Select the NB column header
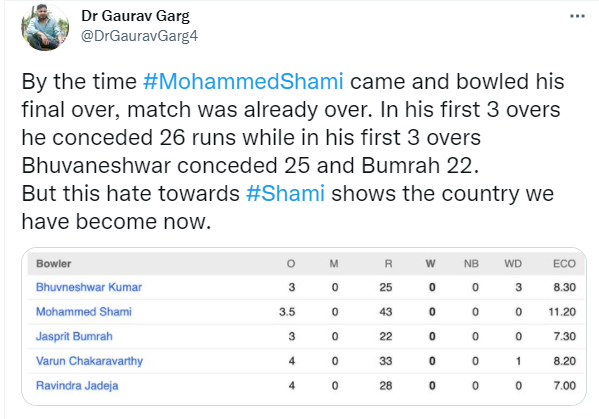This screenshot has width=599, height=419. tap(471, 264)
